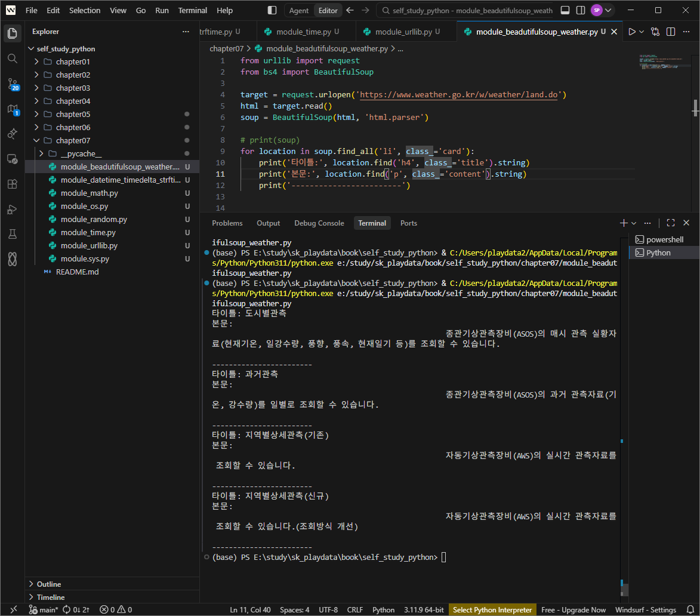Open the new terminal profile dropdown
This screenshot has width=700, height=616.
pos(634,223)
